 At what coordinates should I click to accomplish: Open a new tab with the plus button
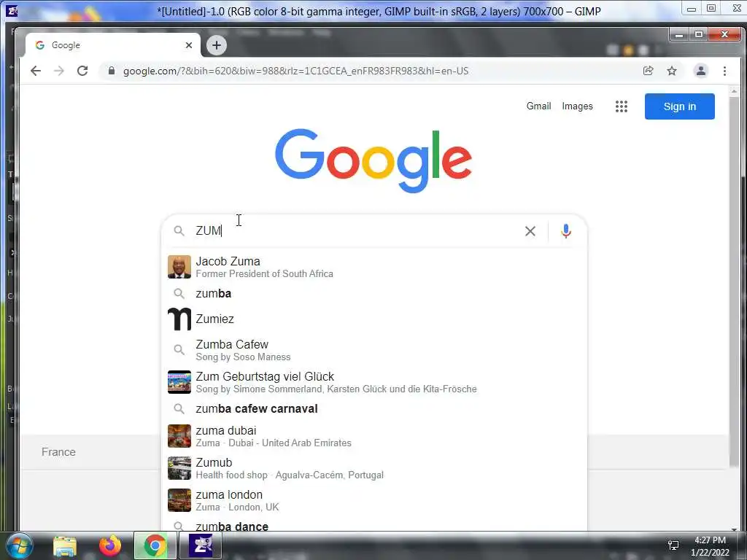click(x=217, y=45)
